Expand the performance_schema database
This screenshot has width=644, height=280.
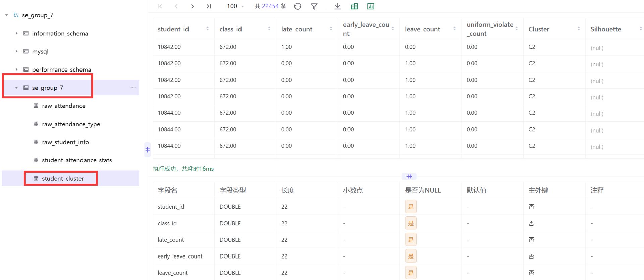point(16,69)
